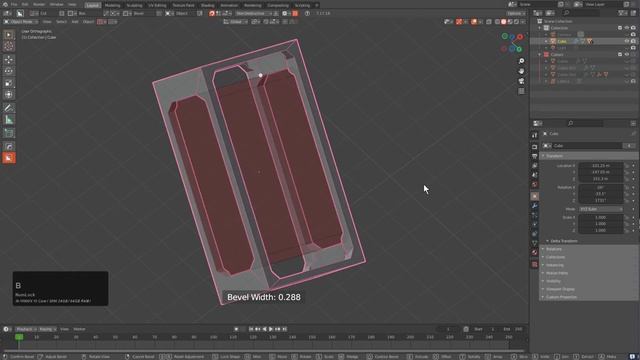The height and width of the screenshot is (360, 640).
Task: Select the Scale tool
Action: pyautogui.click(x=9, y=83)
